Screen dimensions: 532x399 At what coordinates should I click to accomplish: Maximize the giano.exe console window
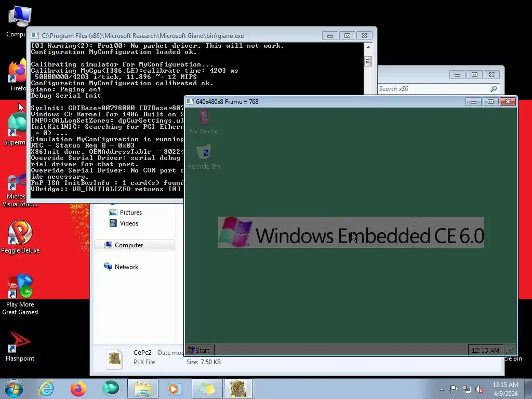[x=347, y=36]
